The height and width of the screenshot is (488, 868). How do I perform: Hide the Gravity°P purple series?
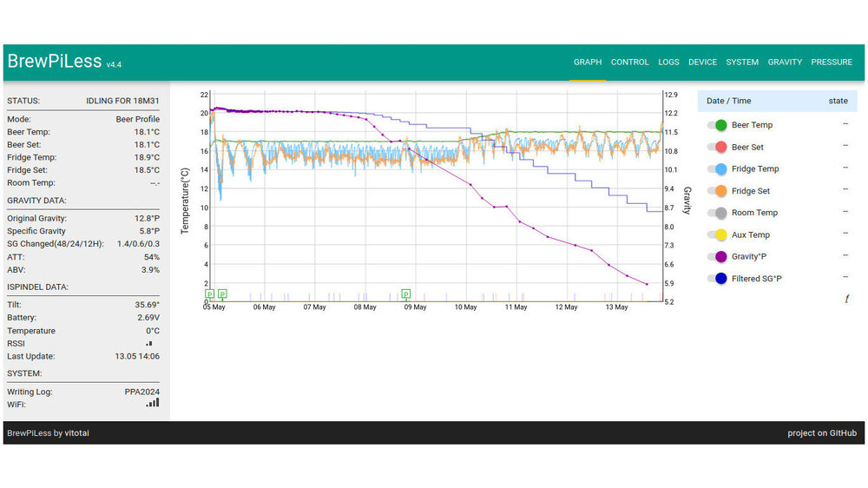coord(717,256)
